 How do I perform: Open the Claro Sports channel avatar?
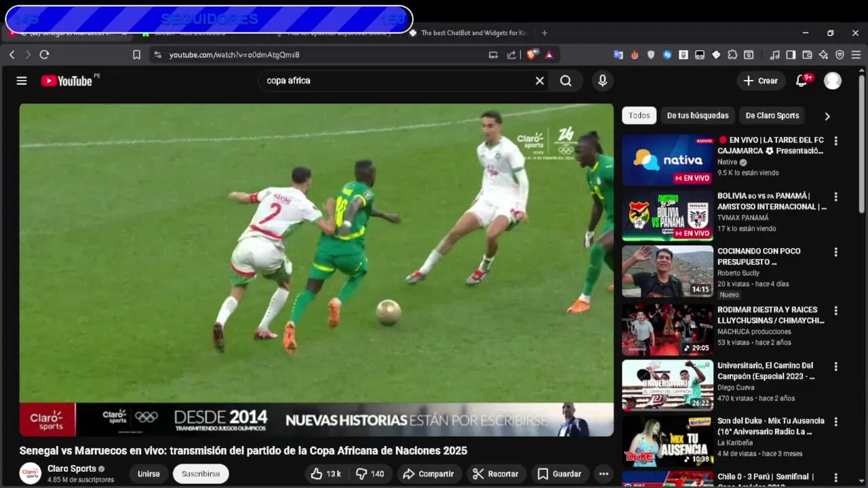[30, 473]
